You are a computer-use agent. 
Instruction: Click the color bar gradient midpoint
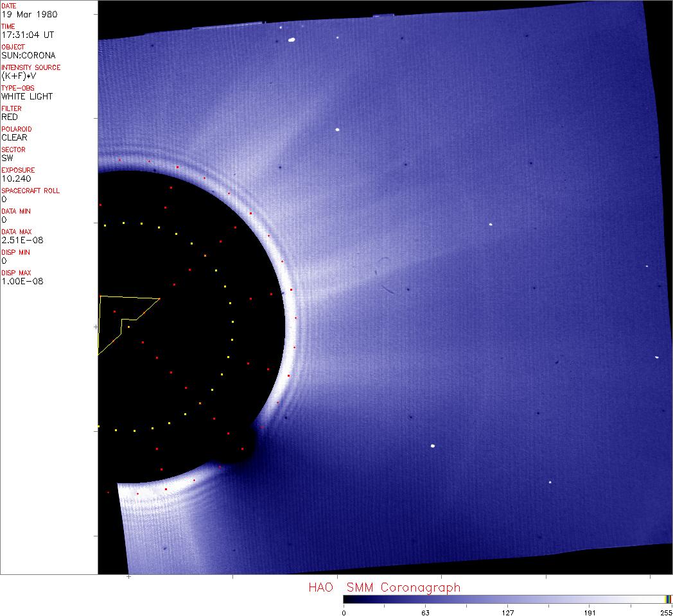(x=507, y=599)
